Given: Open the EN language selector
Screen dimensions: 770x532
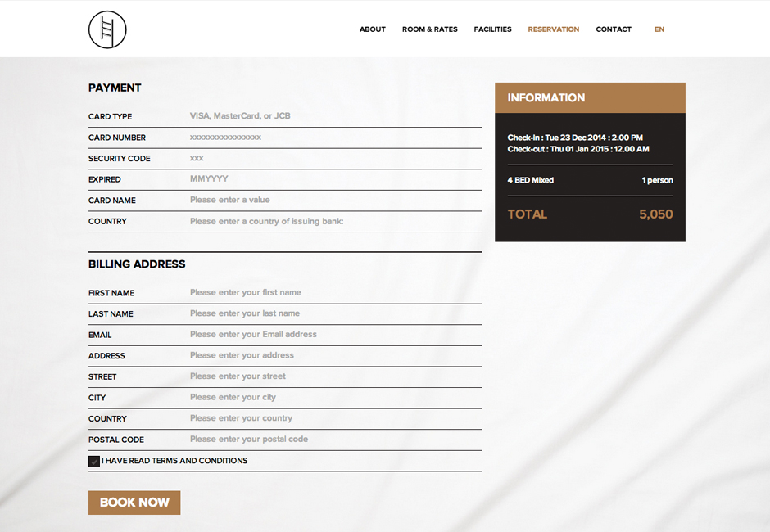Looking at the screenshot, I should [x=659, y=29].
